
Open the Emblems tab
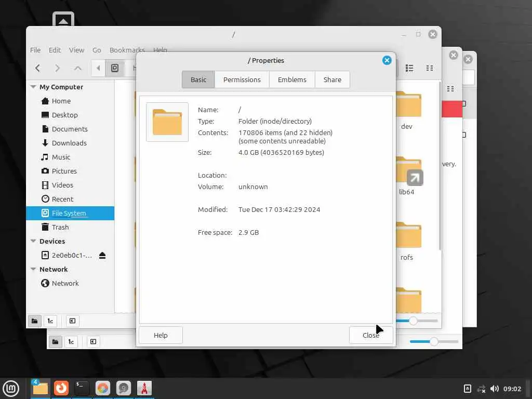pos(292,79)
